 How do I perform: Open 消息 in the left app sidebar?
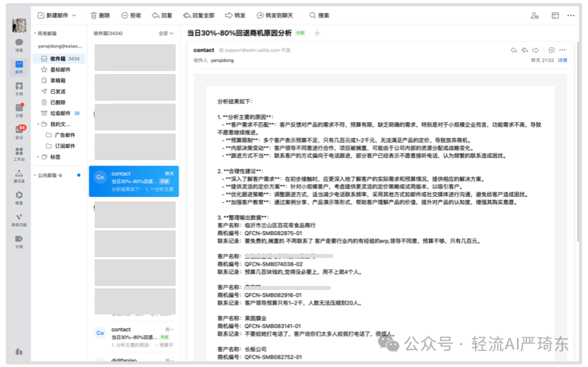click(19, 45)
